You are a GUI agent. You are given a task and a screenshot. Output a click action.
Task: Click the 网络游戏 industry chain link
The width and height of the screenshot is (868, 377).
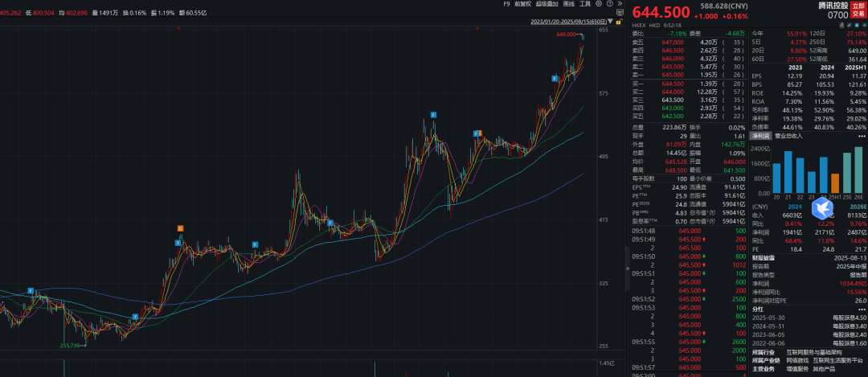(x=797, y=360)
